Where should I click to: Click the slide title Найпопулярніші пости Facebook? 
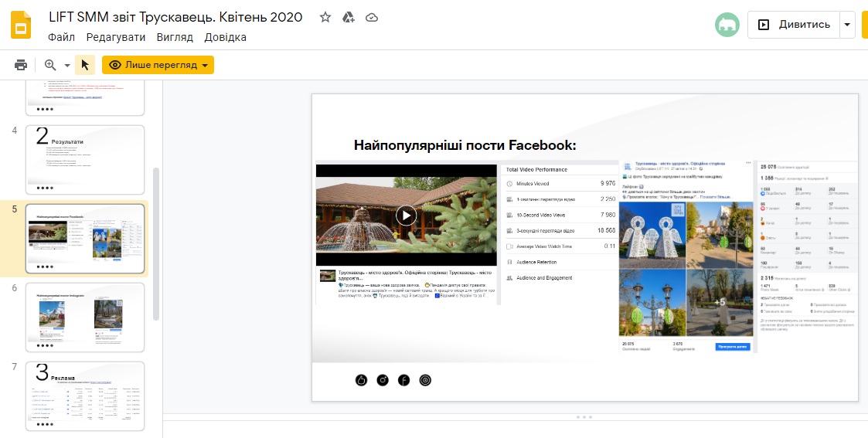[x=465, y=145]
